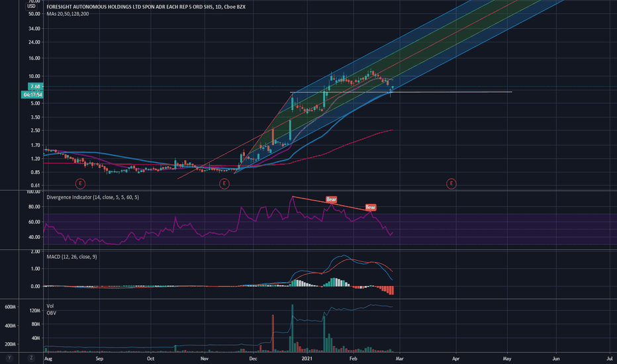Screen dimensions: 617x364
Task: Click the 16.00 price scale label
Action: click(34, 58)
